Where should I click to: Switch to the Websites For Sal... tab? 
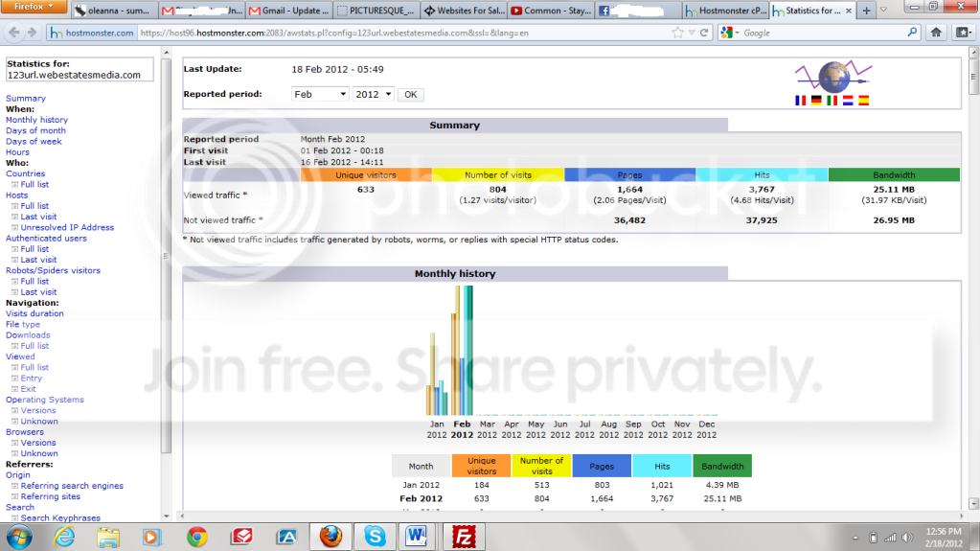tap(463, 11)
